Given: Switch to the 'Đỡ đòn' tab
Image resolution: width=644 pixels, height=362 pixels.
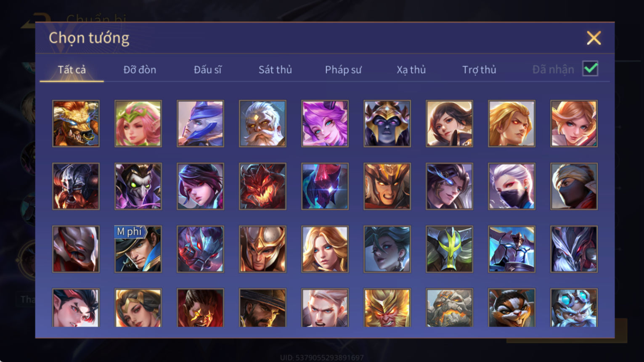Looking at the screenshot, I should click(x=140, y=70).
